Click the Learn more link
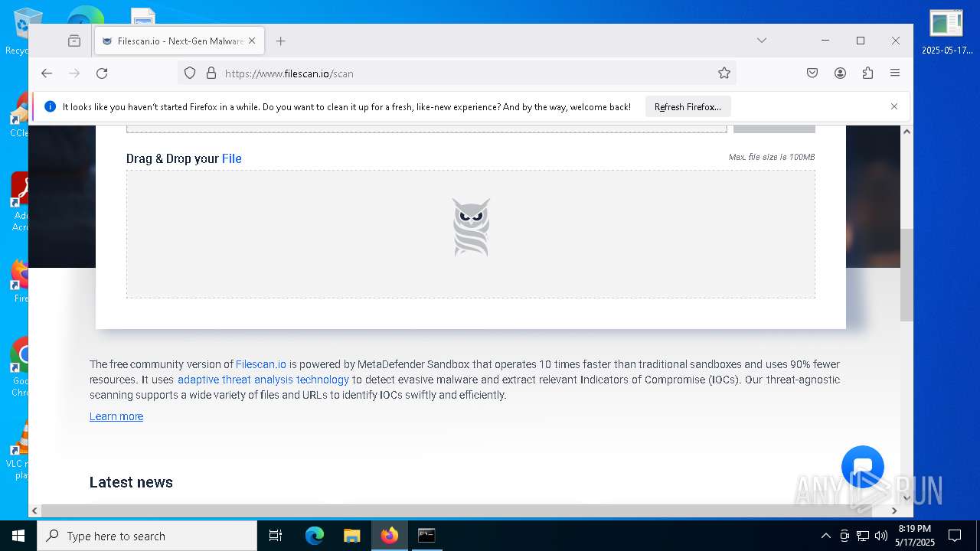 point(116,416)
